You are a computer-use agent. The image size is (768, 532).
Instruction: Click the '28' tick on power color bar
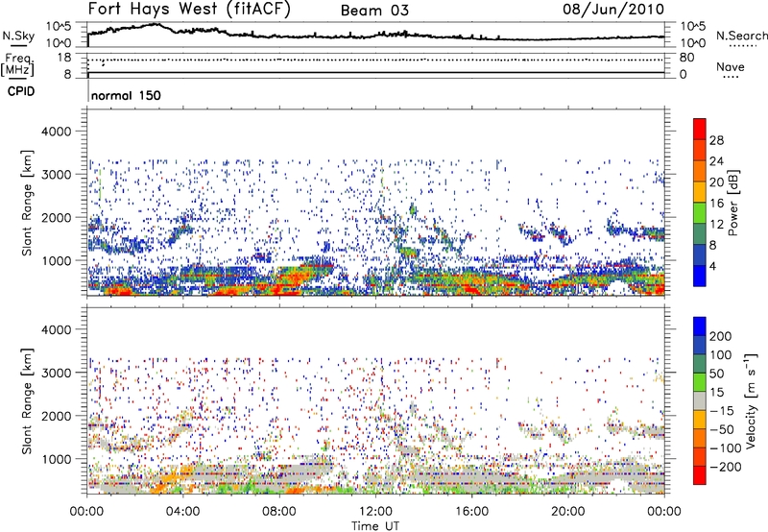coord(716,140)
